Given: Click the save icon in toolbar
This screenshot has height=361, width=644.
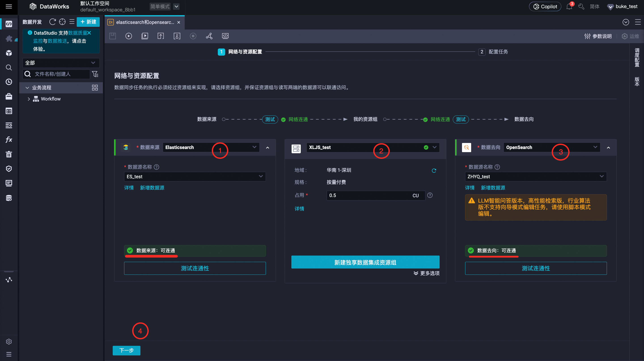Looking at the screenshot, I should click(113, 36).
